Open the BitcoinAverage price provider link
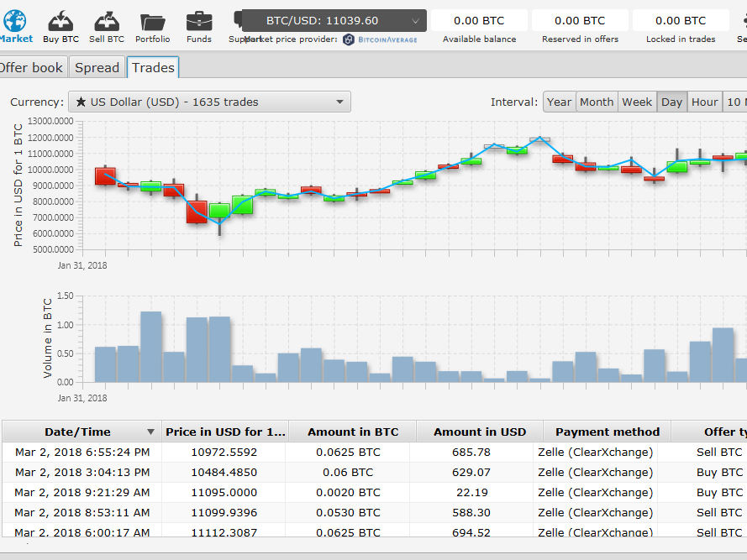 tap(380, 39)
